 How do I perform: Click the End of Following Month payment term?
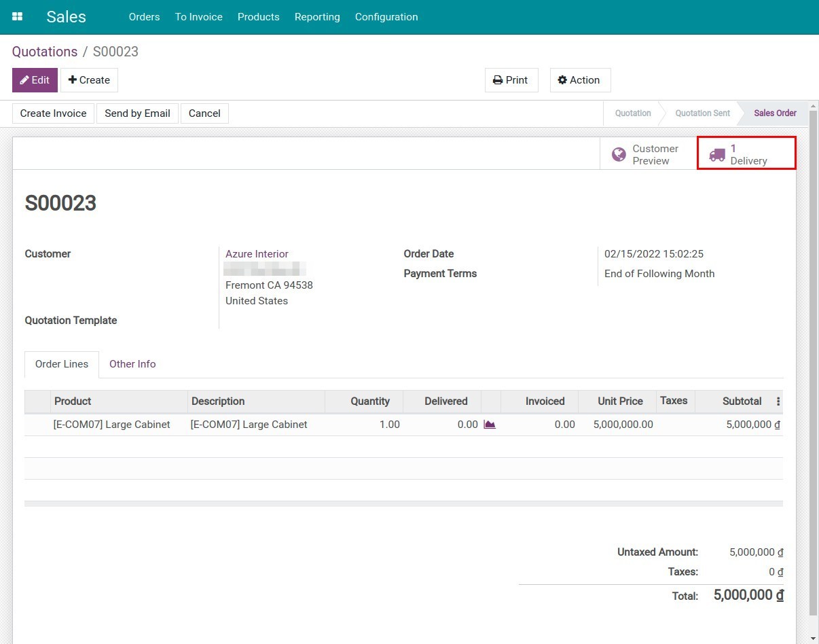click(x=659, y=274)
